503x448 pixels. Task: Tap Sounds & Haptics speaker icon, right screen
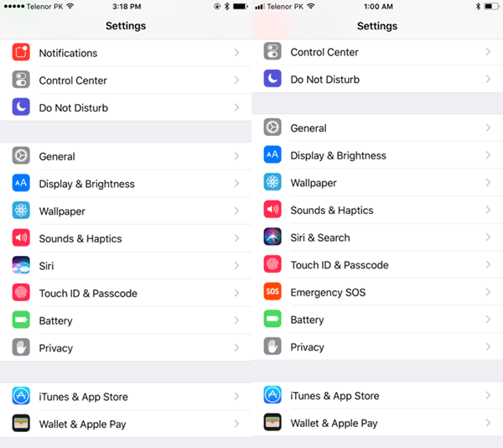[272, 210]
